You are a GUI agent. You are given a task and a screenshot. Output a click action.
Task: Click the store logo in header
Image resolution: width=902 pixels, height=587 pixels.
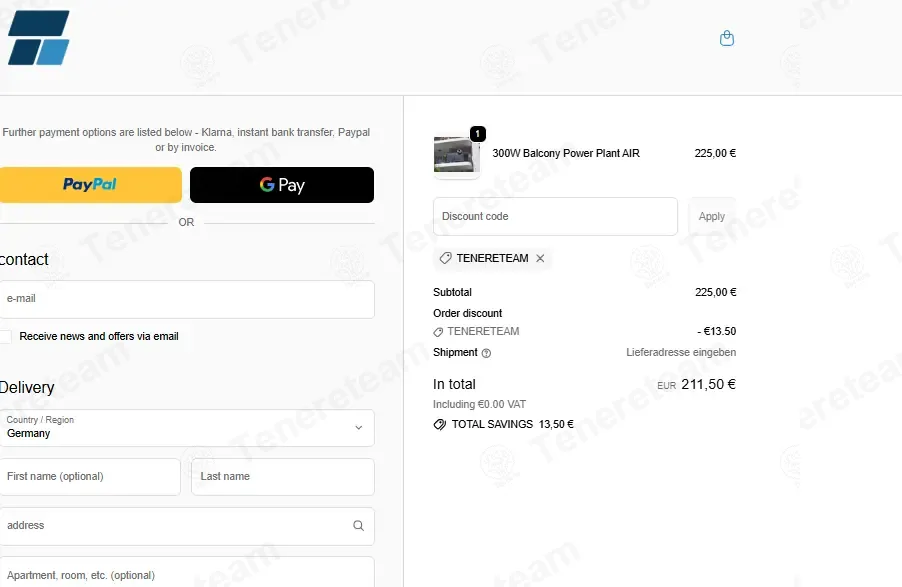click(39, 37)
